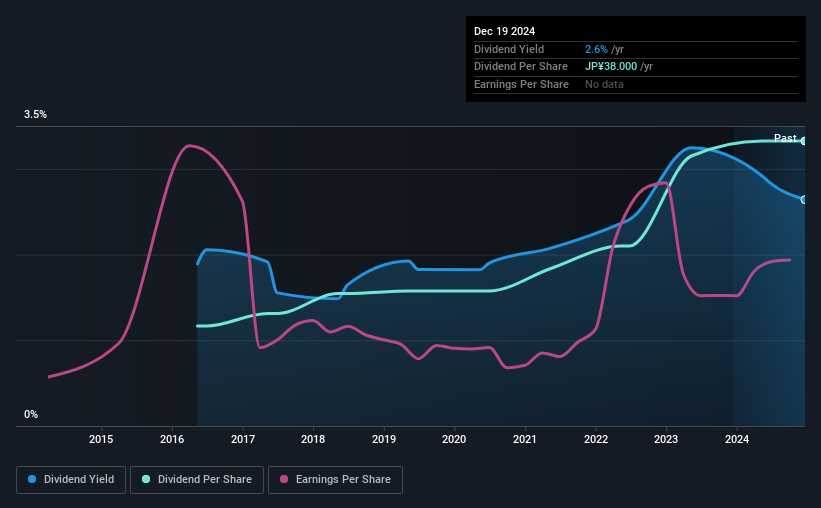Toggle the Earnings Per Share legend series
821x508 pixels.
[335, 480]
